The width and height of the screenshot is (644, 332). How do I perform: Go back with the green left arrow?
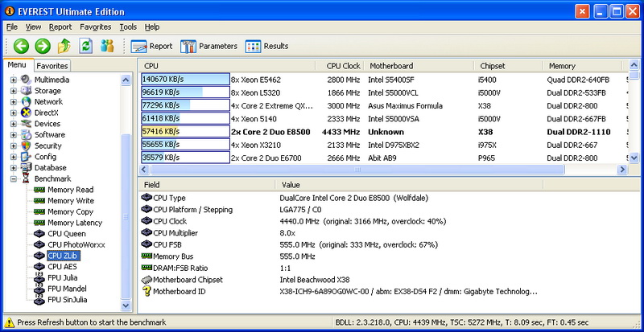21,46
